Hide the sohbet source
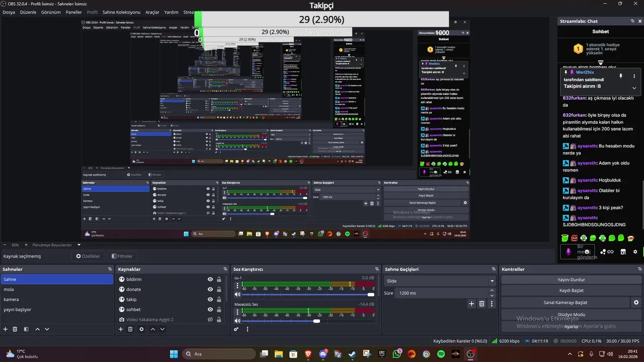The height and width of the screenshot is (362, 644). tap(210, 310)
